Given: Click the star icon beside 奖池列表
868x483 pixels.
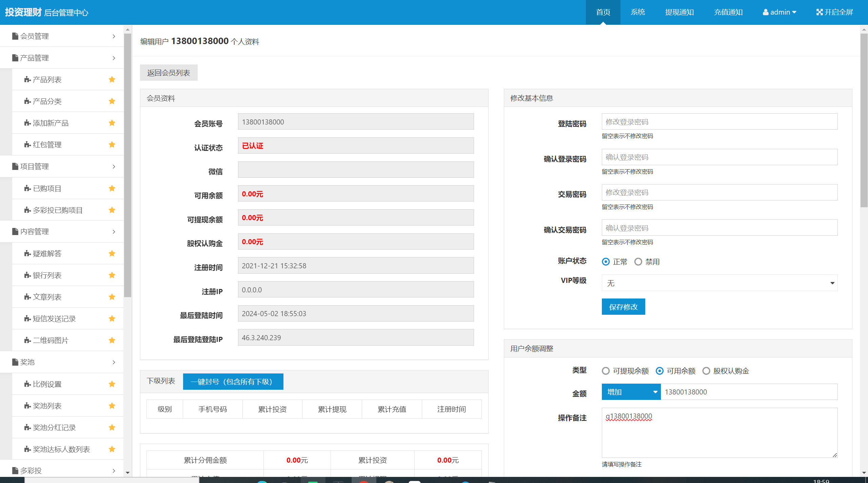Looking at the screenshot, I should 112,406.
